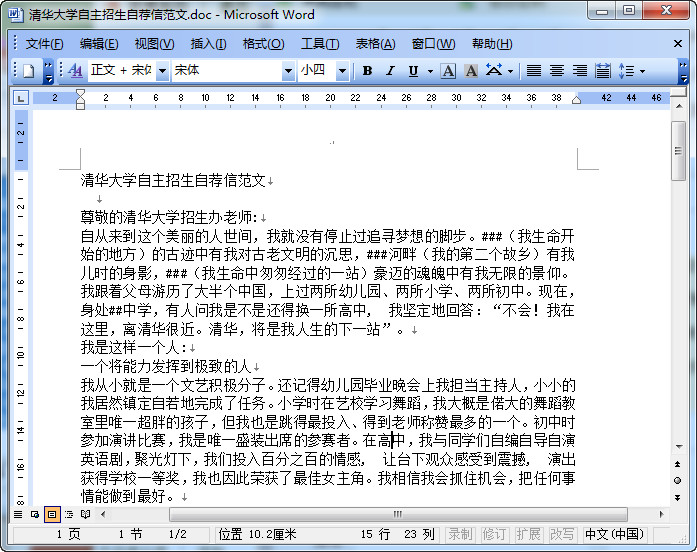Toggle bold formatting

click(367, 71)
